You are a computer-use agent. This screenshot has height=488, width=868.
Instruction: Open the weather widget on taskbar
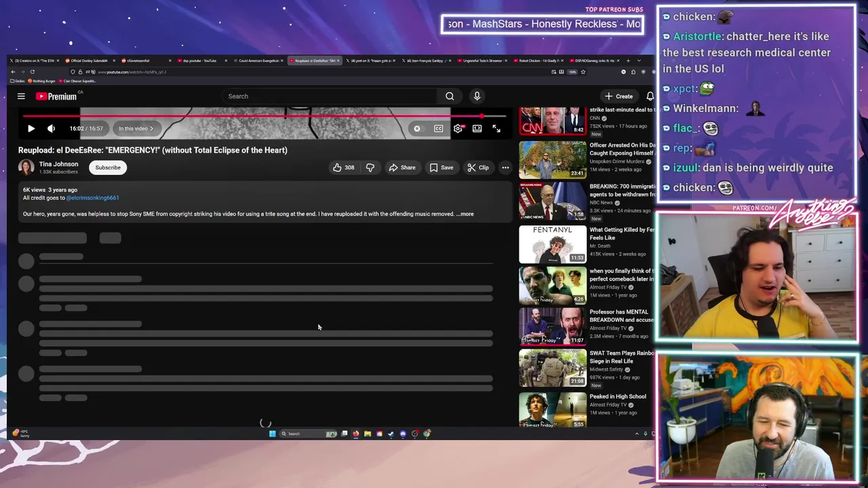[22, 434]
